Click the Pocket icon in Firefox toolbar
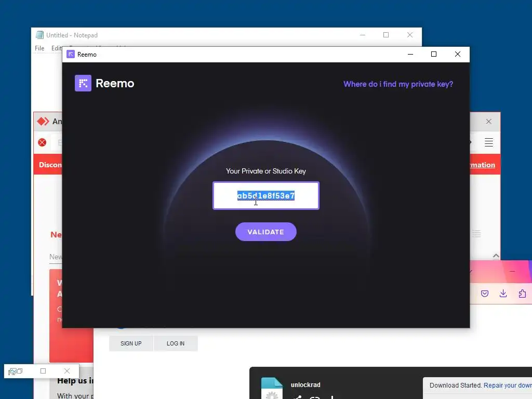Screen dimensions: 532x399 485,294
